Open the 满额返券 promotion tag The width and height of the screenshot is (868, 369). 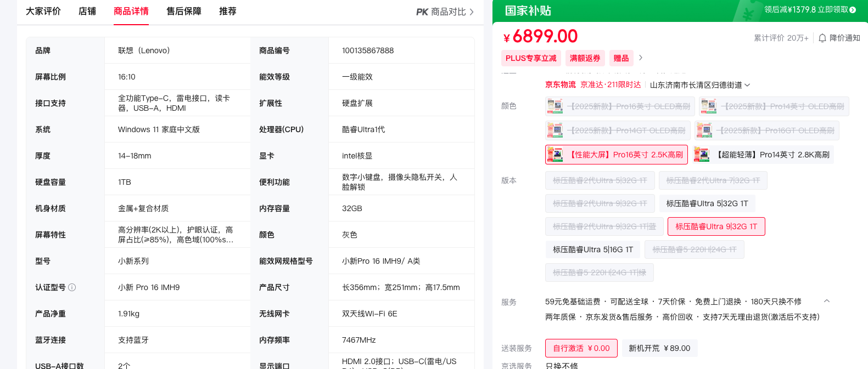585,58
